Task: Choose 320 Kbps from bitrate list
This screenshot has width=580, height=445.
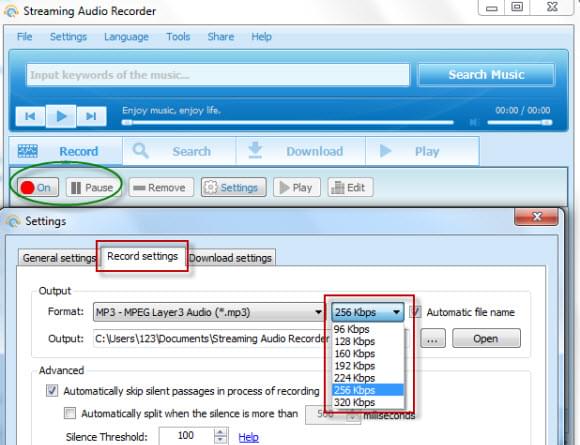Action: pos(368,402)
